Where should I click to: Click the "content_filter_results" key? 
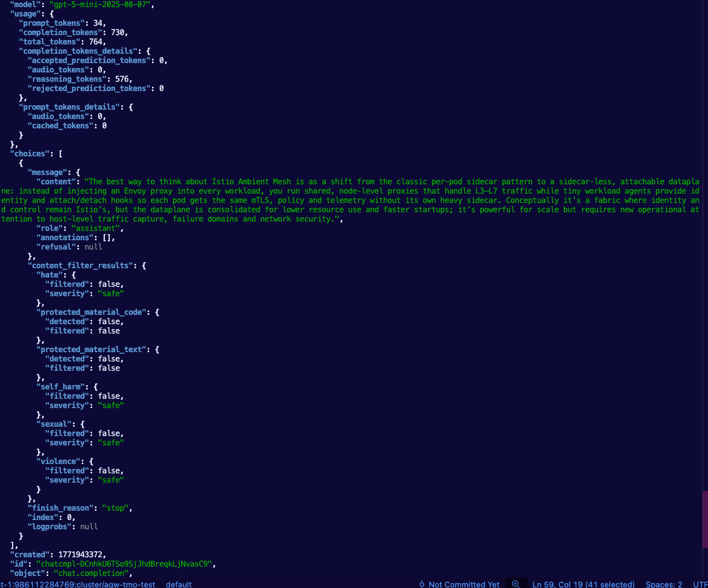[x=80, y=265]
